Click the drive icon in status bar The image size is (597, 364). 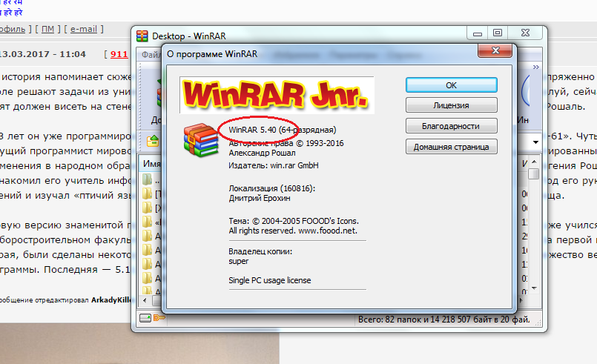point(145,318)
